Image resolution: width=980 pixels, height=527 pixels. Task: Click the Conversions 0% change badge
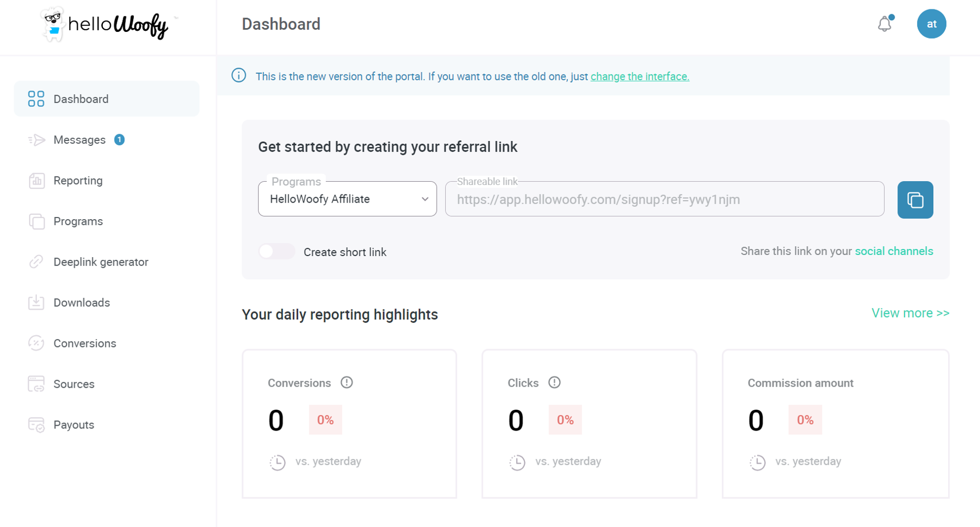(x=325, y=420)
